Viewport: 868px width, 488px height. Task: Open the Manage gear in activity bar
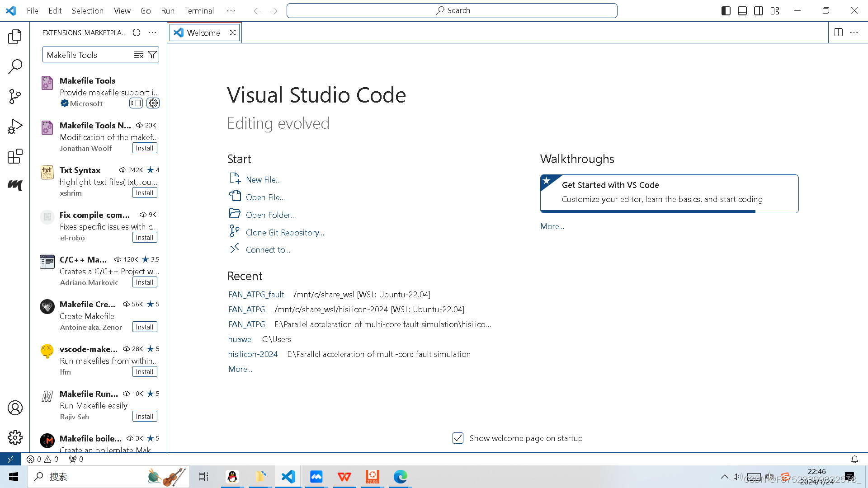15,437
